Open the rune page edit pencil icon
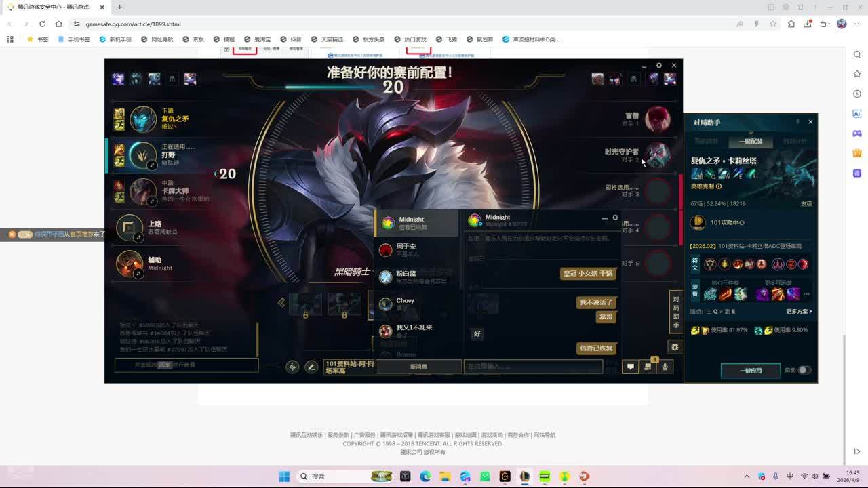The image size is (868, 488). pyautogui.click(x=311, y=367)
